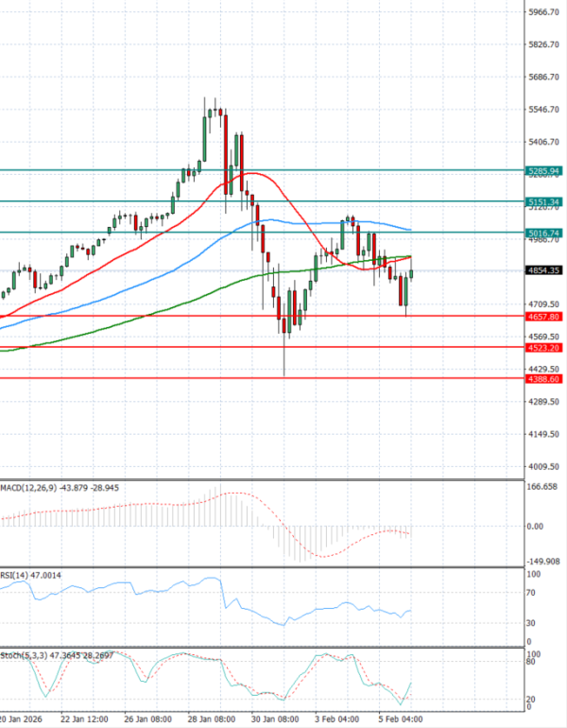
Task: Select the 5016.74 resistance level label
Action: pyautogui.click(x=543, y=233)
